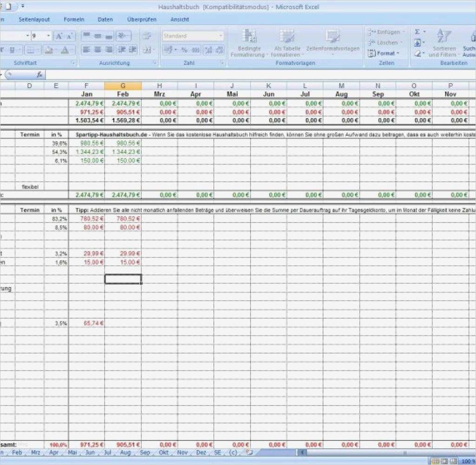Expand the Löschen cells dropdown
The width and height of the screenshot is (476, 465).
[401, 43]
